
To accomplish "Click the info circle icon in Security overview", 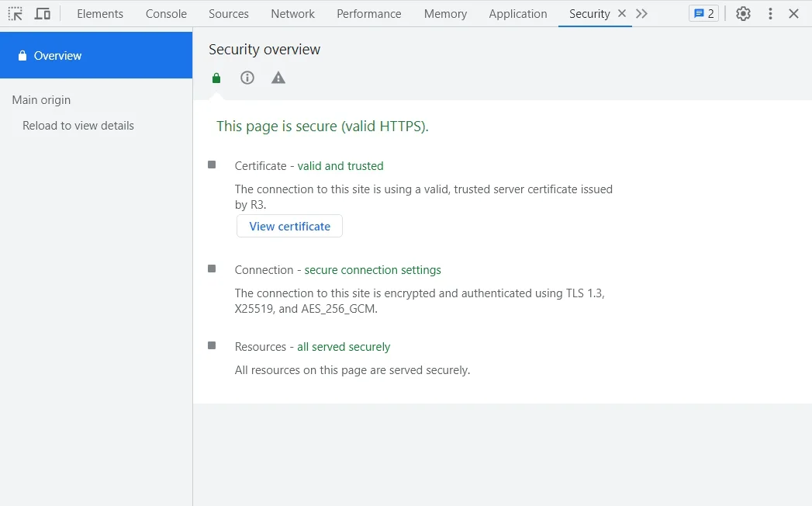I will [x=247, y=78].
